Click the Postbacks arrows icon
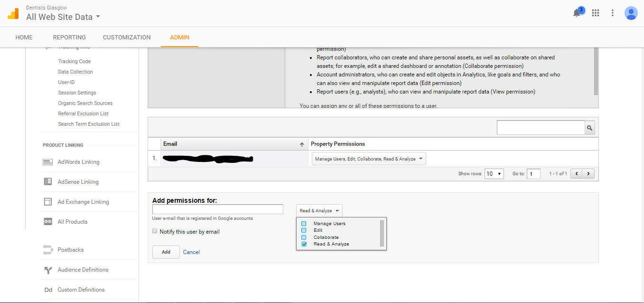This screenshot has height=303, width=644. click(47, 250)
